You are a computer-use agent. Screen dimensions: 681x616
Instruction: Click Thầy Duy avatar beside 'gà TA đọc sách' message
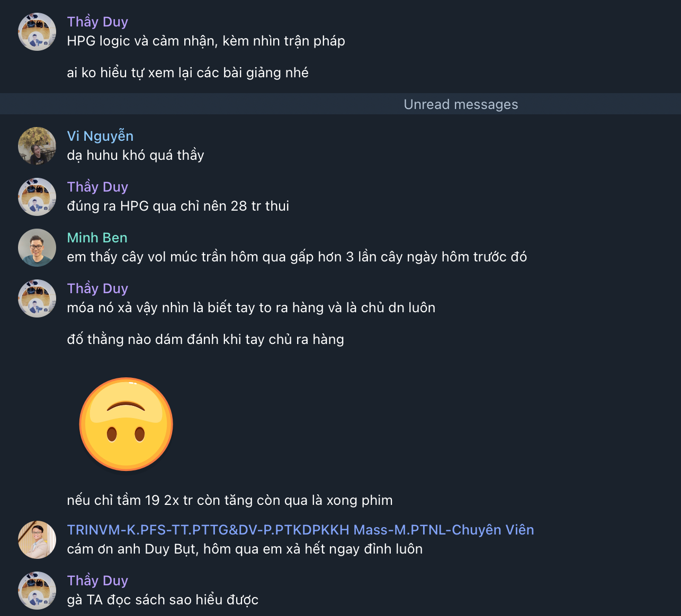[x=37, y=591]
